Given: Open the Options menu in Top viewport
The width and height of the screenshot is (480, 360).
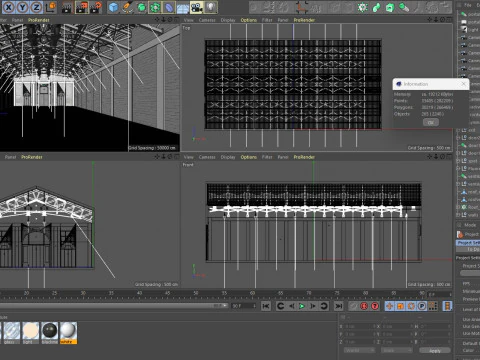Looking at the screenshot, I should click(249, 20).
